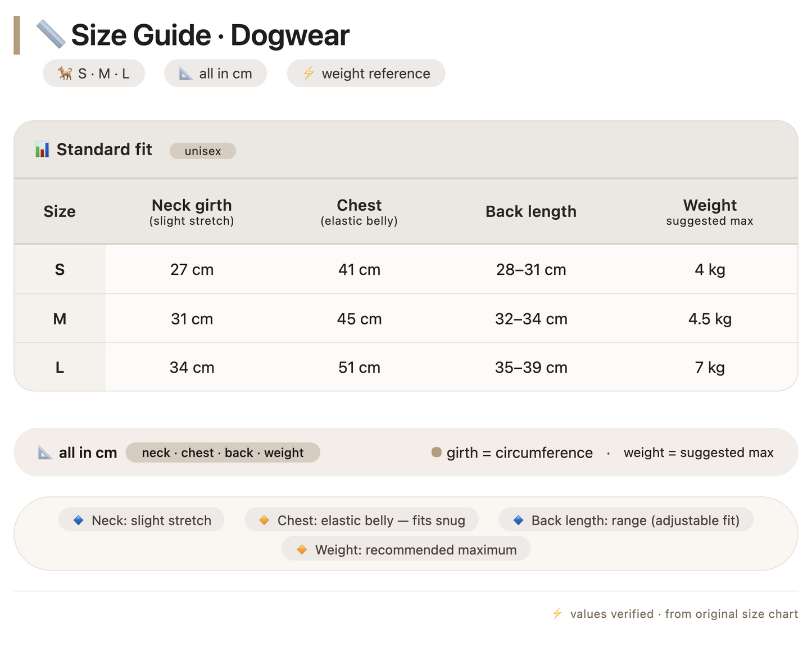This screenshot has width=812, height=647.
Task: Click the blue diamond next to Neck: slight stretch
Action: (79, 521)
